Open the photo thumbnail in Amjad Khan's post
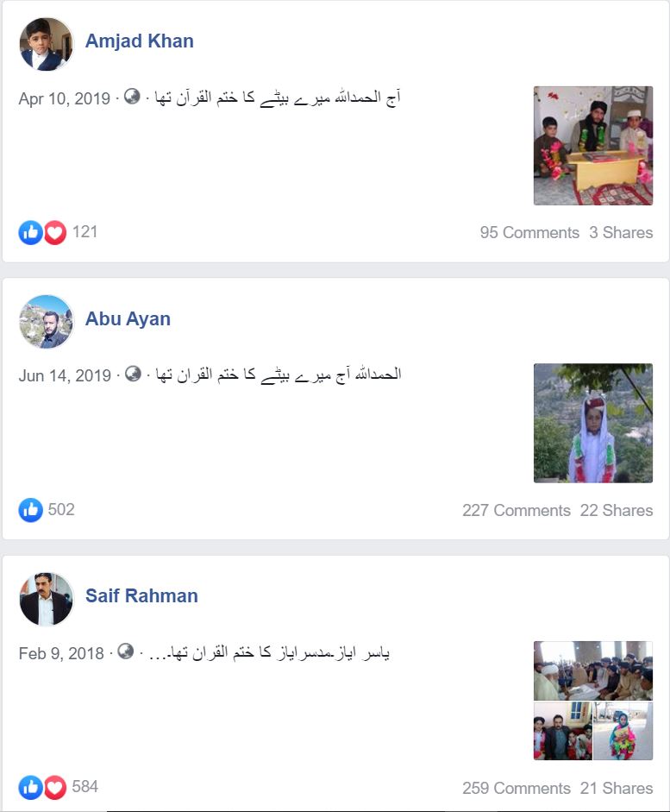The image size is (670, 812). coord(593,146)
